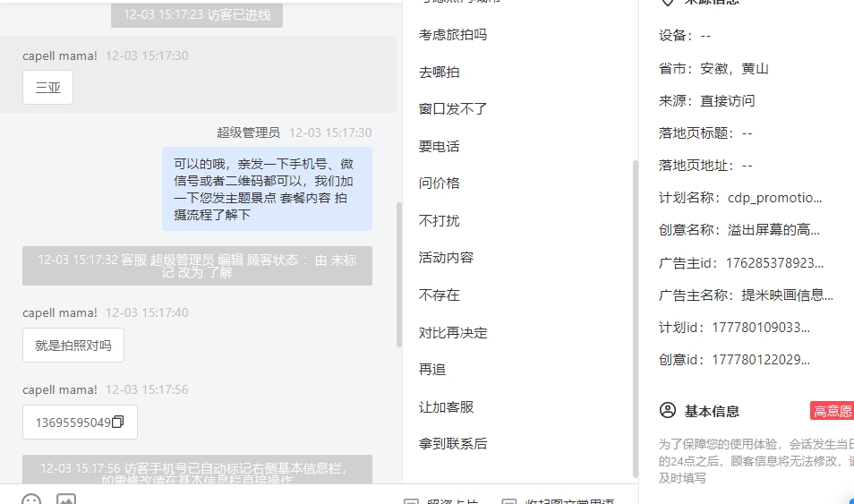Click the 基本信息 section heading
Viewport: 854px width, 504px height.
pyautogui.click(x=712, y=411)
